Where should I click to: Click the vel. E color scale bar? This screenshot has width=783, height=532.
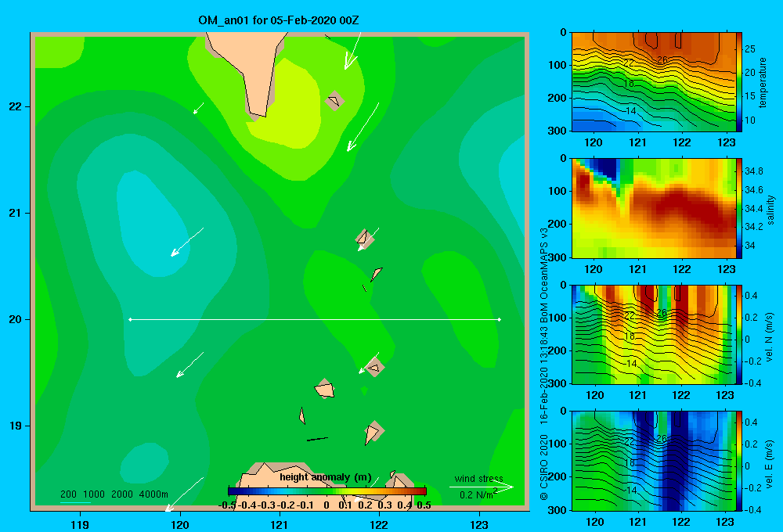[739, 461]
